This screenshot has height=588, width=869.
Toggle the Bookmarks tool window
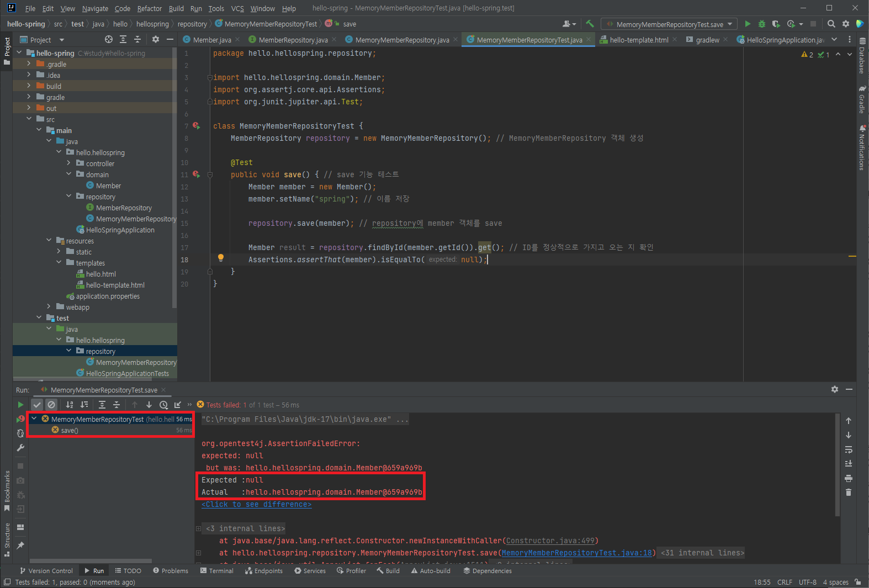(x=7, y=490)
